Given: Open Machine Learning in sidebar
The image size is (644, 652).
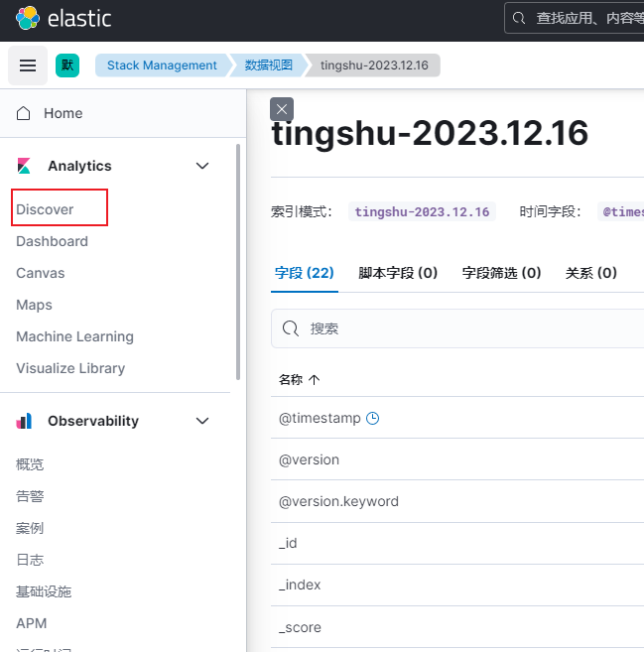Looking at the screenshot, I should [x=74, y=336].
